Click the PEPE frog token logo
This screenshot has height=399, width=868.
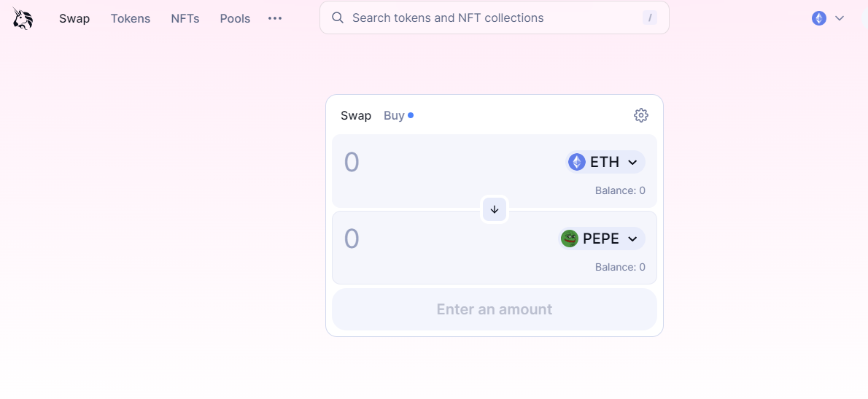569,239
